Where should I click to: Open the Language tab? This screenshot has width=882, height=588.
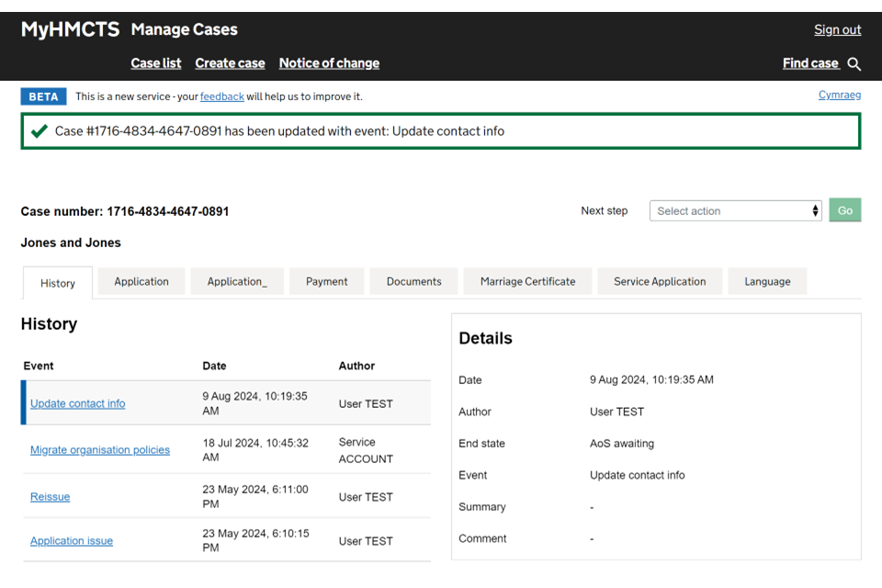pos(767,282)
